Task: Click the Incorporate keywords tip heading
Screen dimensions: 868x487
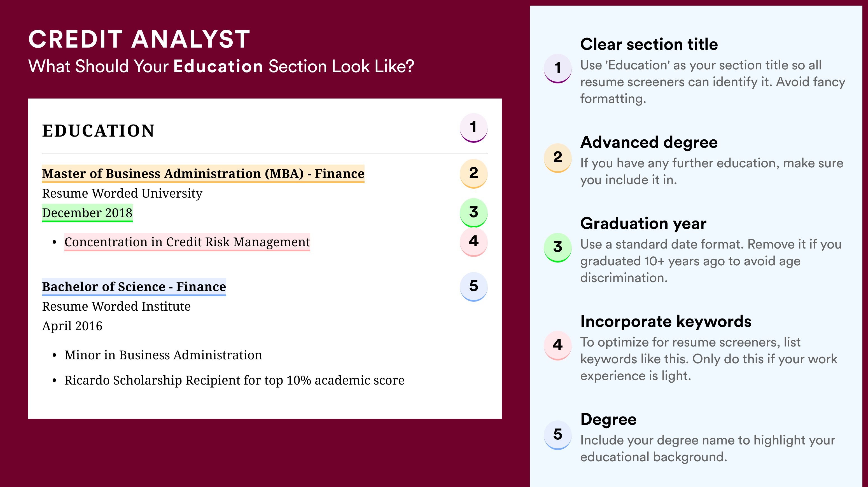Action: (x=666, y=321)
